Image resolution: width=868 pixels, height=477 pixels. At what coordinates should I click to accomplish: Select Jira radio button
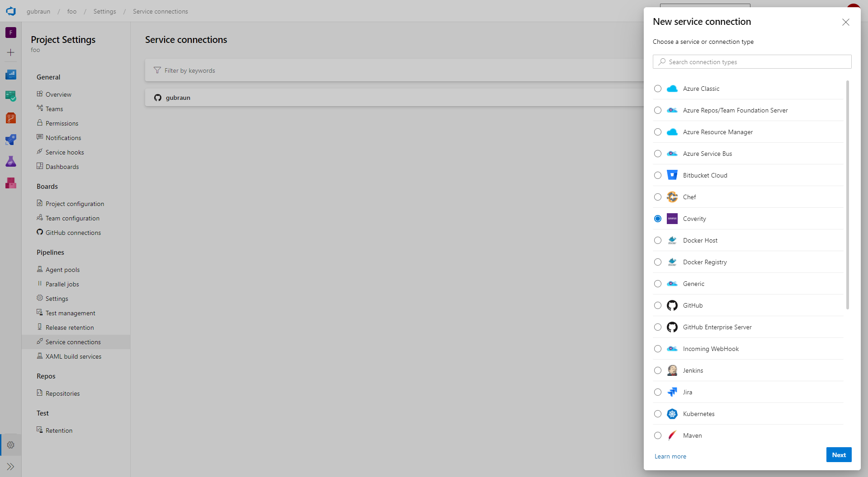(658, 392)
